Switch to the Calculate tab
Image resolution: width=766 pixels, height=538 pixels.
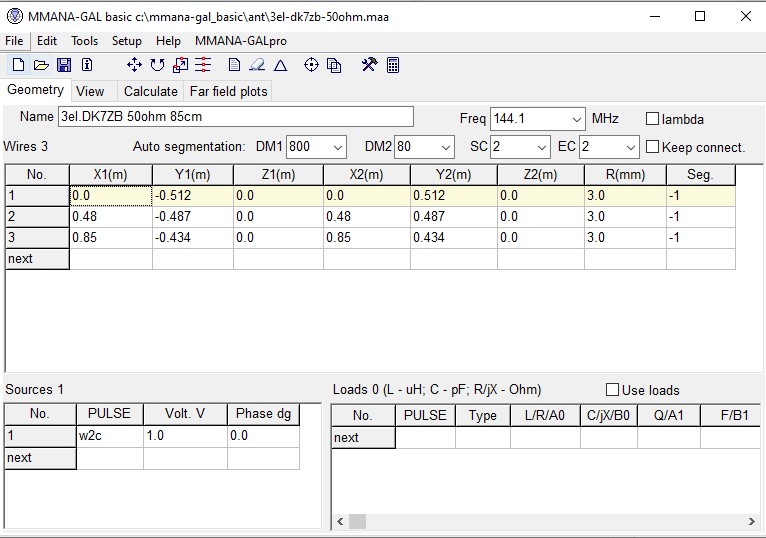coord(150,91)
